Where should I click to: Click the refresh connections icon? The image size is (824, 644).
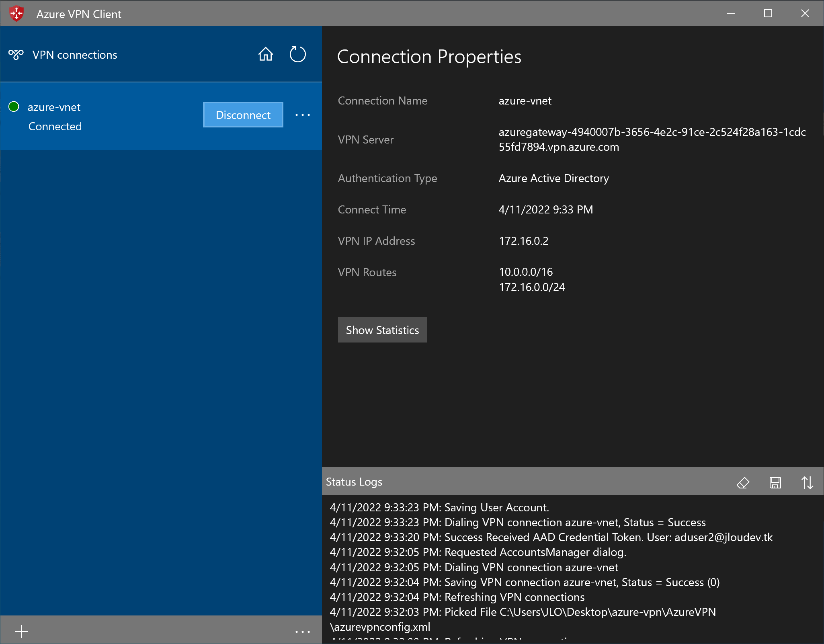pos(297,54)
